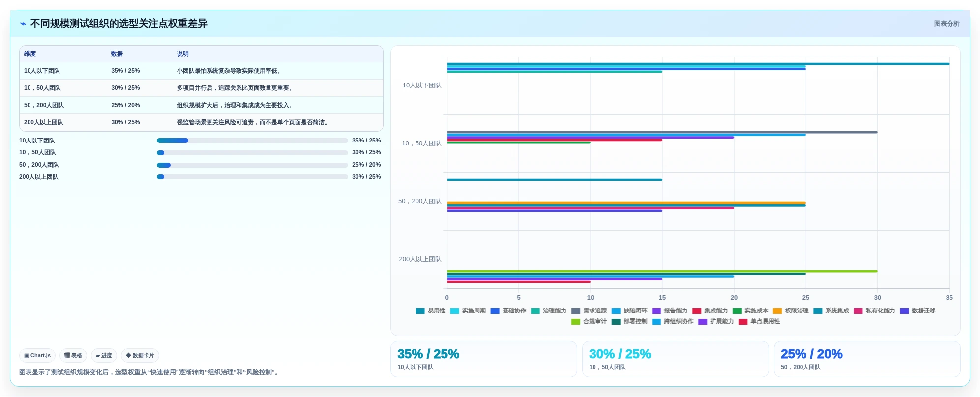Hide the 基础协作 dataset in the legend

pyautogui.click(x=508, y=311)
